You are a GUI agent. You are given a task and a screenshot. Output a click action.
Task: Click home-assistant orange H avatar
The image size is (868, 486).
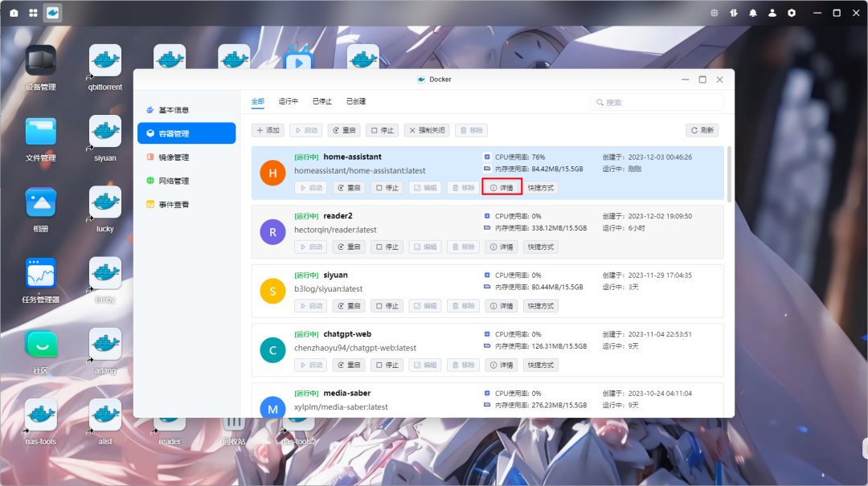tap(273, 173)
